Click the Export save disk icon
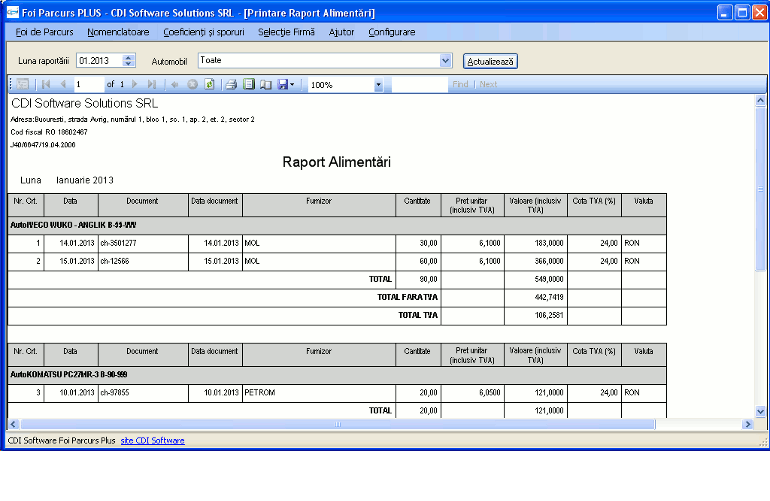This screenshot has height=501, width=770. tap(283, 85)
